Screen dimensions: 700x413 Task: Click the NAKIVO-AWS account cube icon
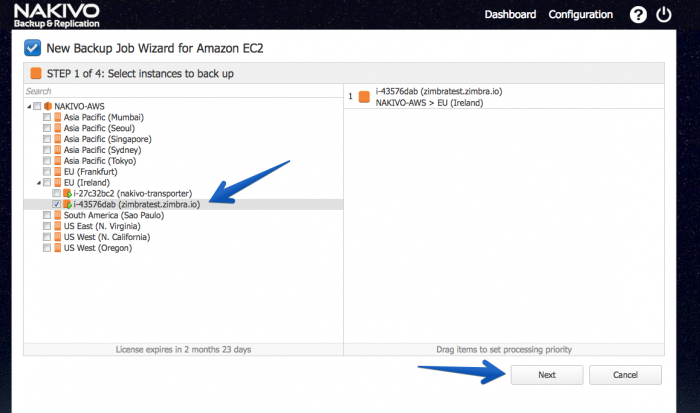pyautogui.click(x=48, y=106)
